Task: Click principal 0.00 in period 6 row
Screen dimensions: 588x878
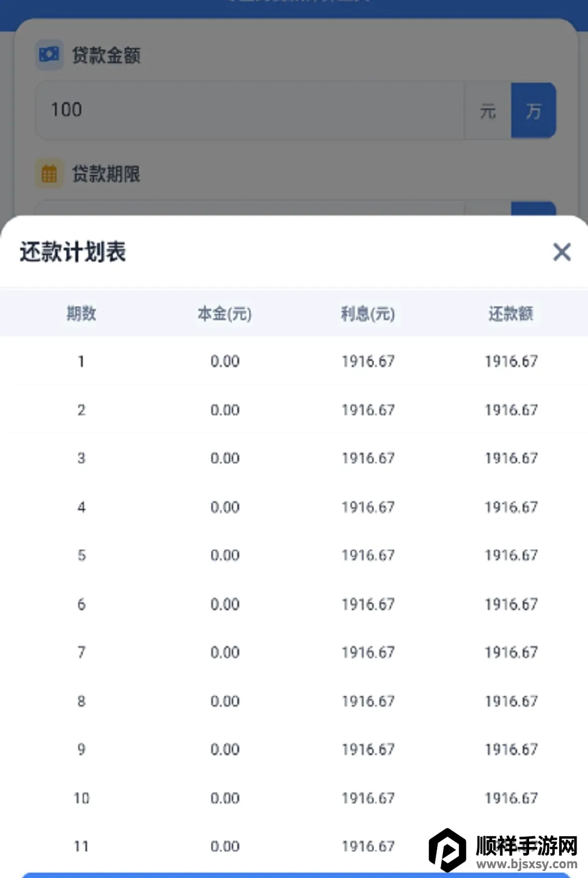Action: [x=225, y=604]
